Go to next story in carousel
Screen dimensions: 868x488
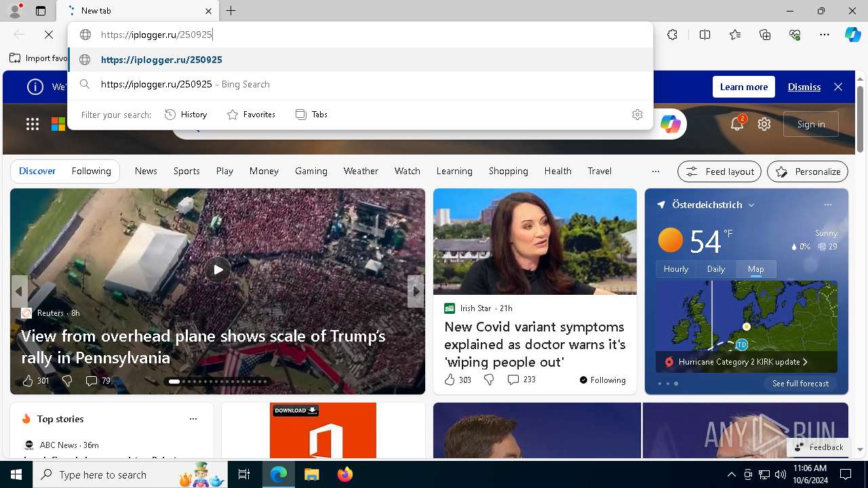click(x=416, y=291)
